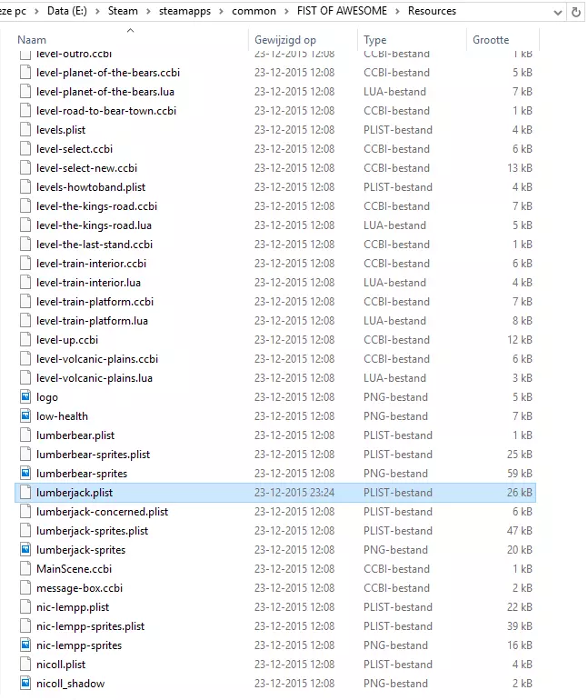Expand the chevron after FIST OF AWESOME
Screen dimensions: 588x700
tap(397, 12)
